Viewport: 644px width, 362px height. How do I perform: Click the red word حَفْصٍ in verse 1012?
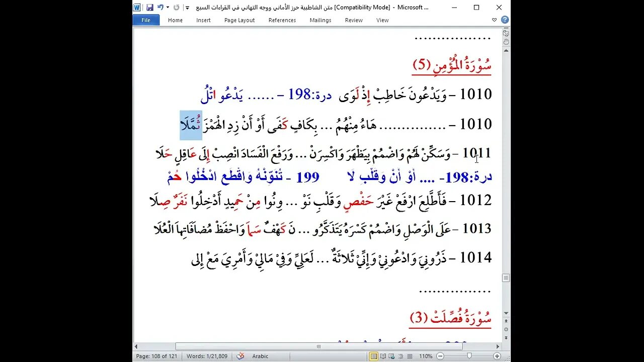(x=359, y=201)
